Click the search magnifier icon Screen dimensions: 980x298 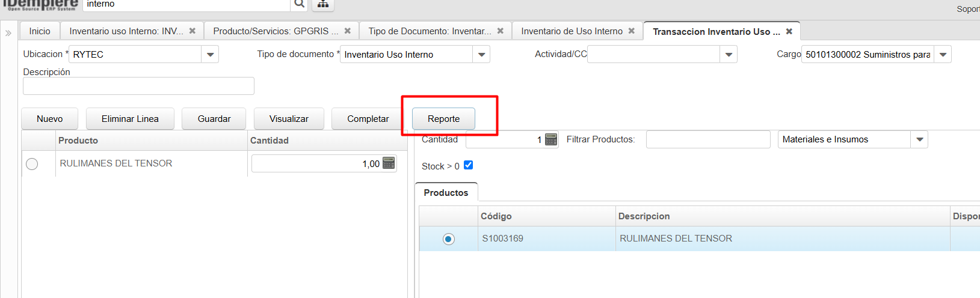point(299,4)
